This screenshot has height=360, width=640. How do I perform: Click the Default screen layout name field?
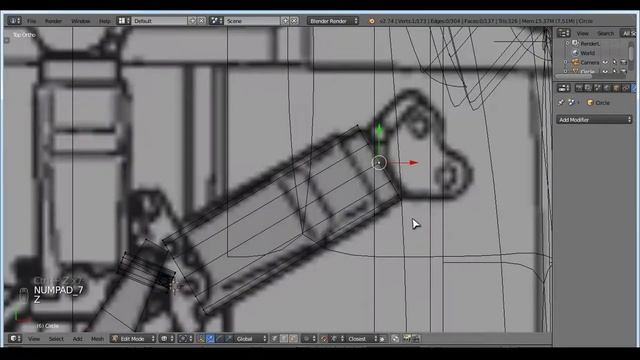point(159,21)
